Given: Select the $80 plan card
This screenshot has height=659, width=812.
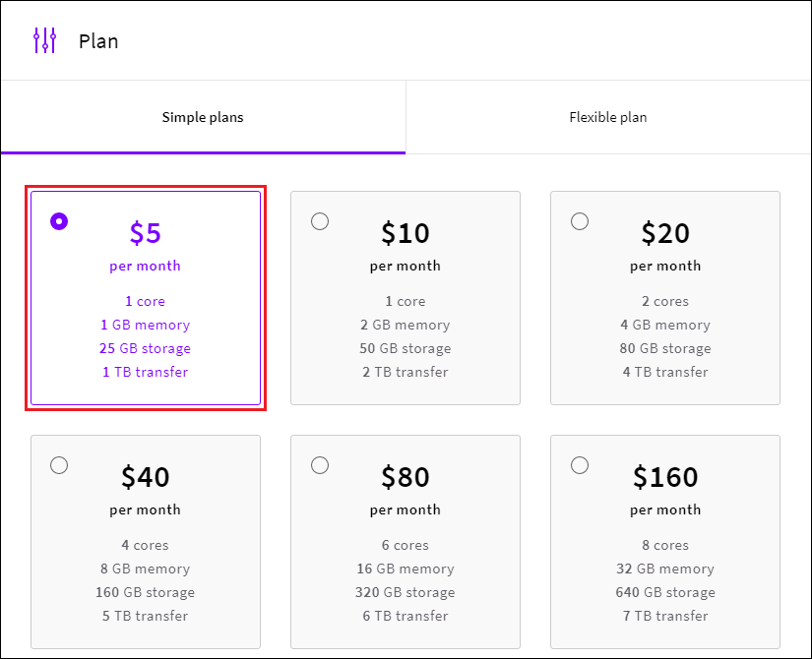Looking at the screenshot, I should [x=405, y=541].
